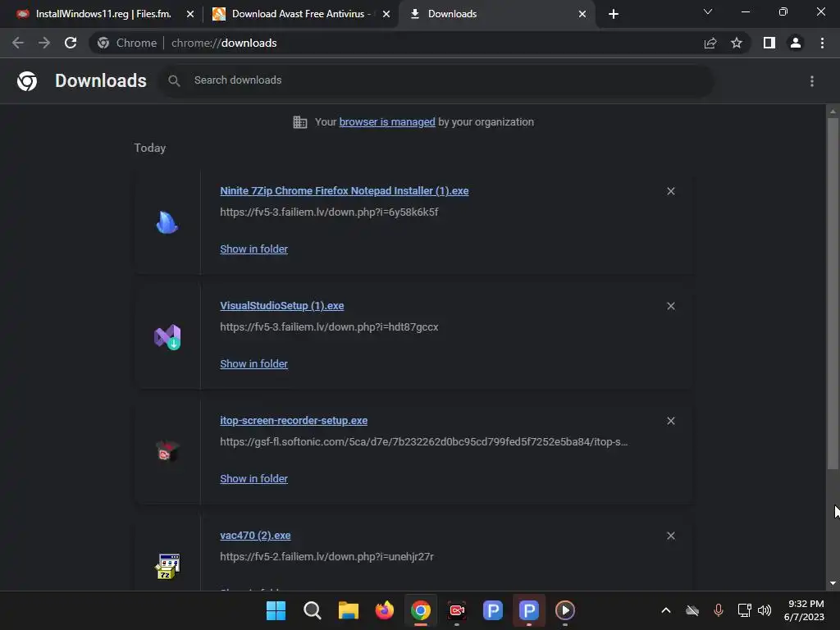
Task: Remove Ninite installer from downloads list
Action: [671, 191]
